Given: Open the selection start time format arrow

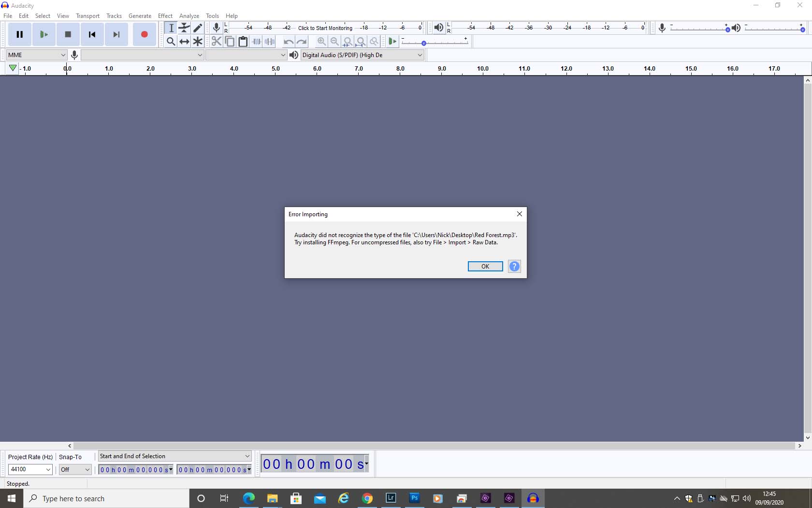Looking at the screenshot, I should click(171, 469).
